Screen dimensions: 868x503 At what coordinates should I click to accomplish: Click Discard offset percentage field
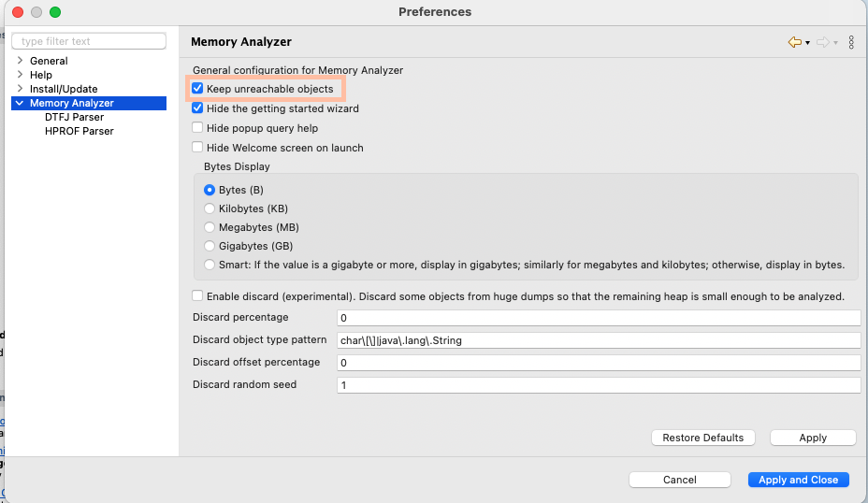(599, 363)
